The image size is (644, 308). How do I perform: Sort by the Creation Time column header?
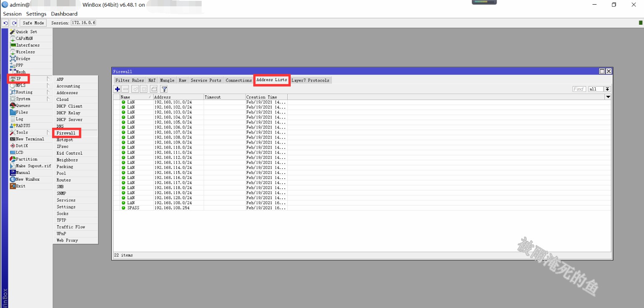pyautogui.click(x=266, y=97)
